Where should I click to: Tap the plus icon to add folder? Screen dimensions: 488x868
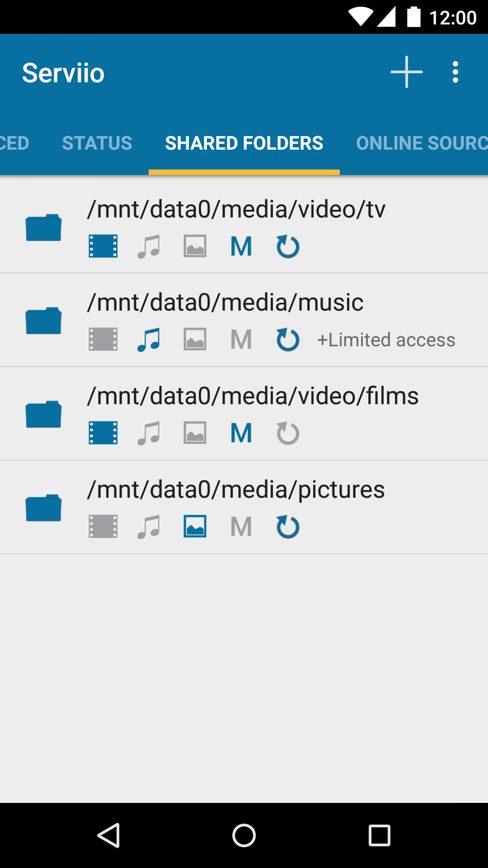[x=406, y=72]
